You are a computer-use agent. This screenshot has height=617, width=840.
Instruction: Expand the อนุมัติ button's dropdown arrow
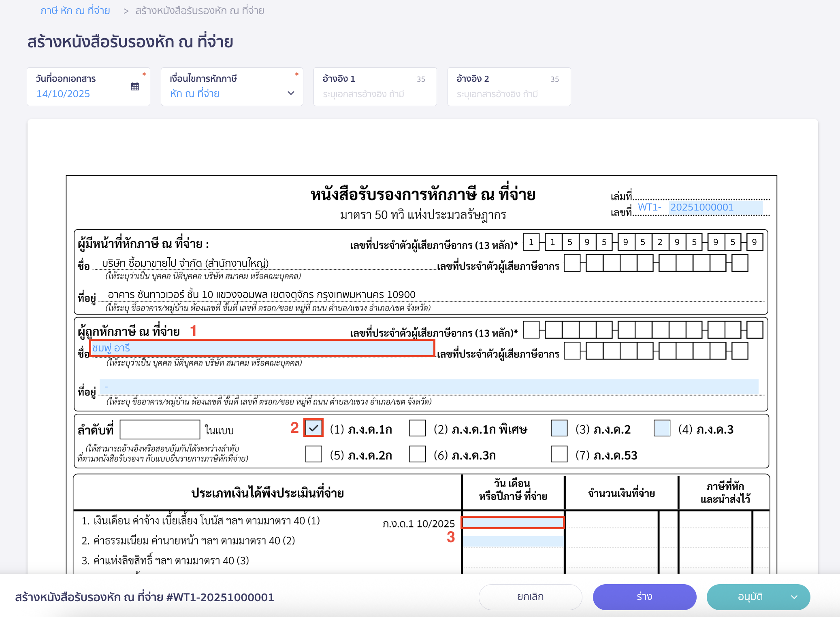pyautogui.click(x=795, y=596)
